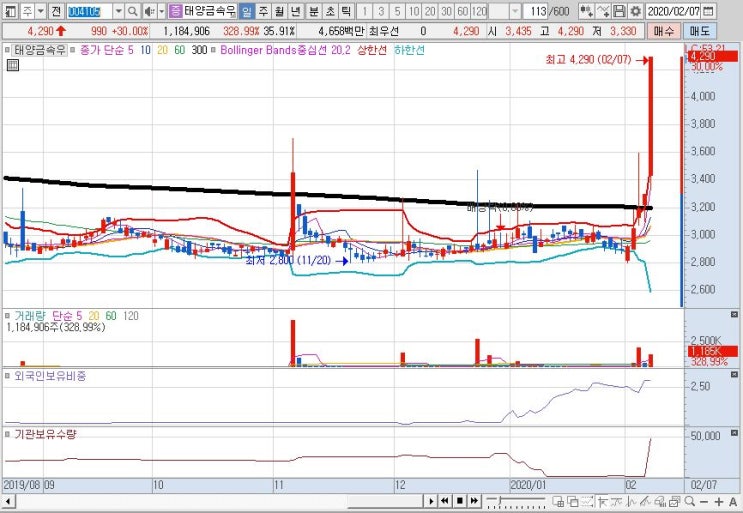The width and height of the screenshot is (743, 513).
Task: Toggle the 외국인보유비중 indicator marker
Action: pos(8,376)
